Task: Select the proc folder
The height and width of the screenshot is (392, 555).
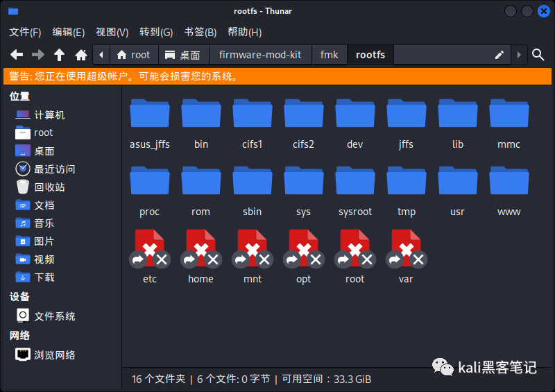Action: click(150, 191)
